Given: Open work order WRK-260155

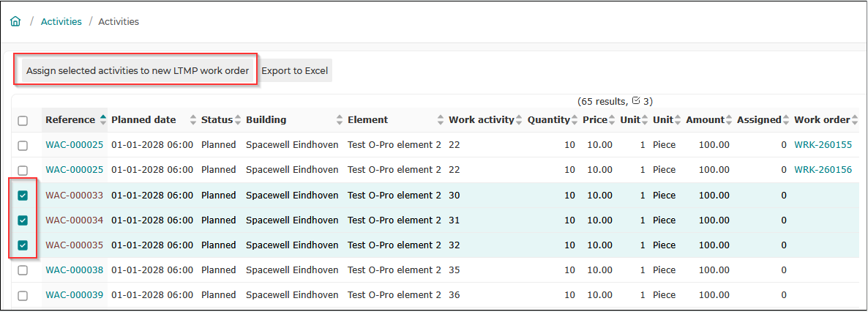Looking at the screenshot, I should tap(823, 144).
